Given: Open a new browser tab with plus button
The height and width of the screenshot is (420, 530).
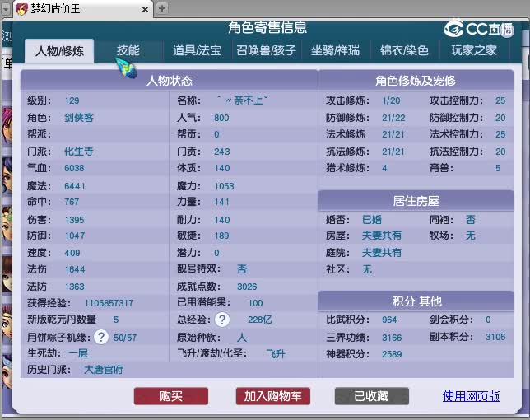Looking at the screenshot, I should pos(162,8).
